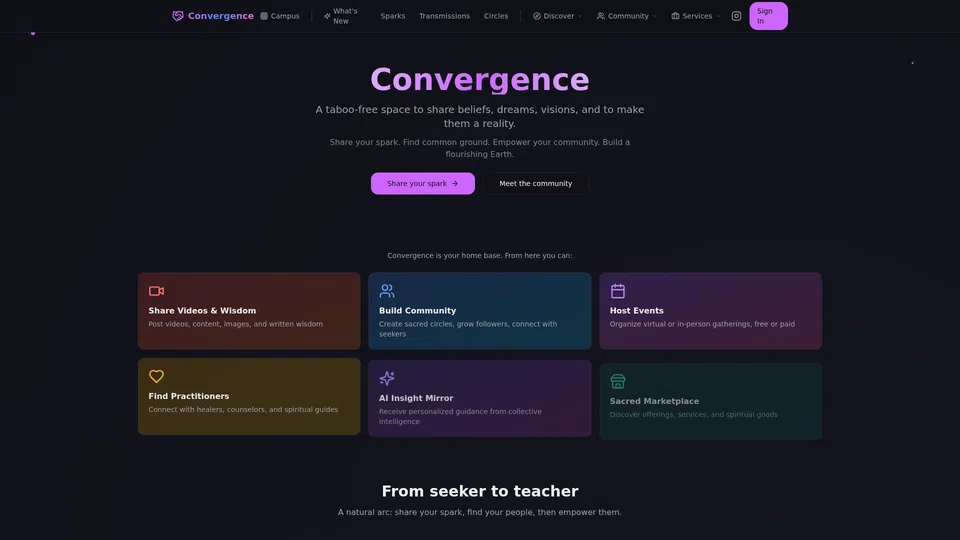Click the calendar icon on Host Events card

[617, 291]
